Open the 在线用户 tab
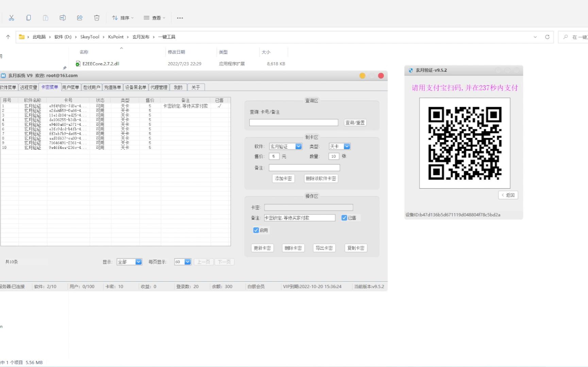The image size is (588, 367). (x=92, y=87)
